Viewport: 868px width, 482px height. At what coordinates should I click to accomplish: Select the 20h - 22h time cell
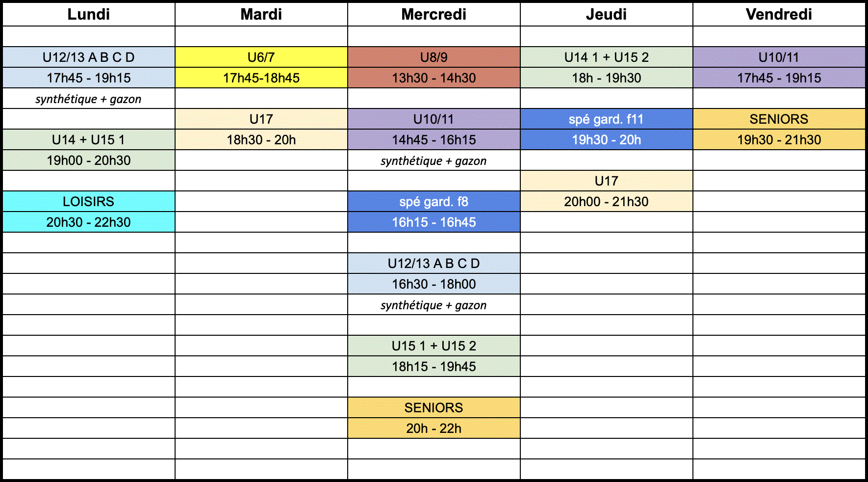434,428
